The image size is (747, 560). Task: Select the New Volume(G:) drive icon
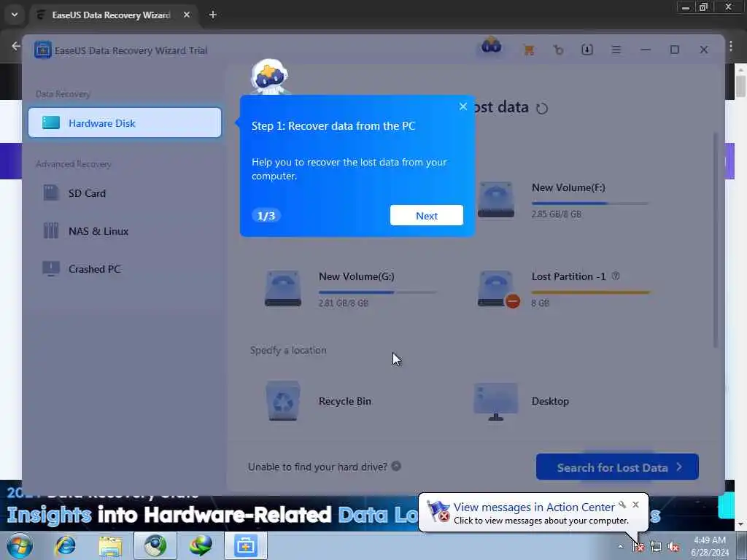pyautogui.click(x=283, y=289)
